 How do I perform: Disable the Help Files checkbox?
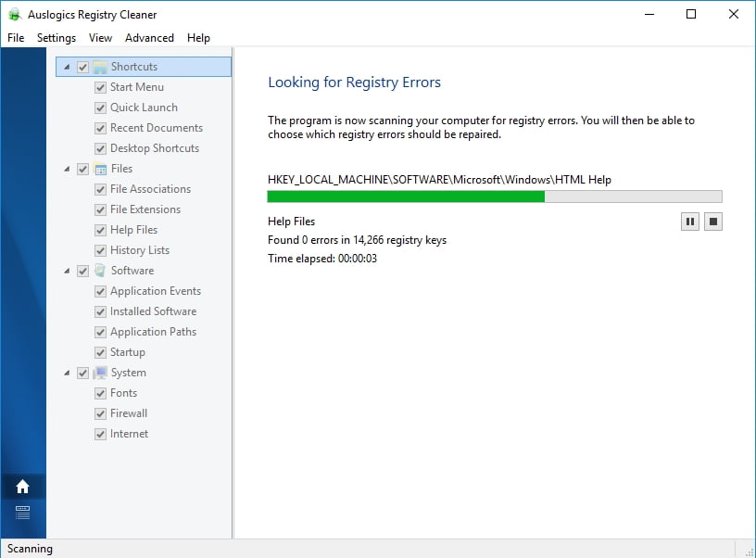[100, 230]
